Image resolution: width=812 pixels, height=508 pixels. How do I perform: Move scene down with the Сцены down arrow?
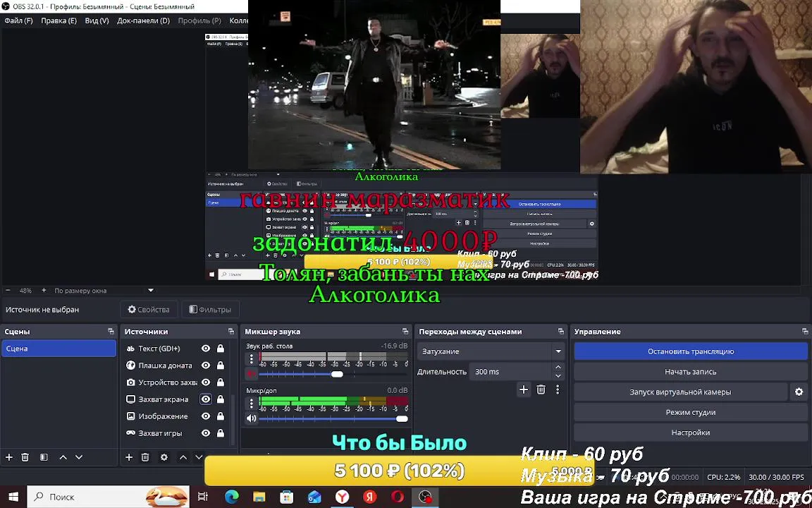[79, 457]
